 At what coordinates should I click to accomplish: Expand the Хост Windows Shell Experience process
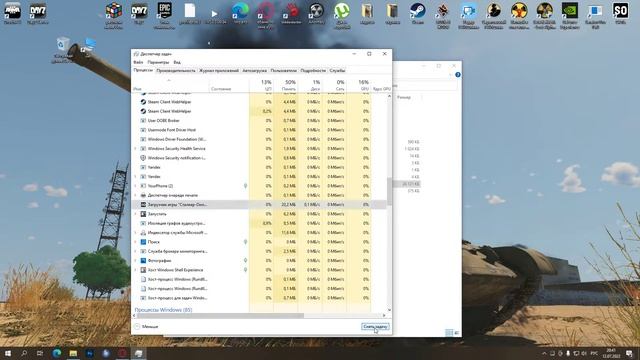click(x=136, y=270)
